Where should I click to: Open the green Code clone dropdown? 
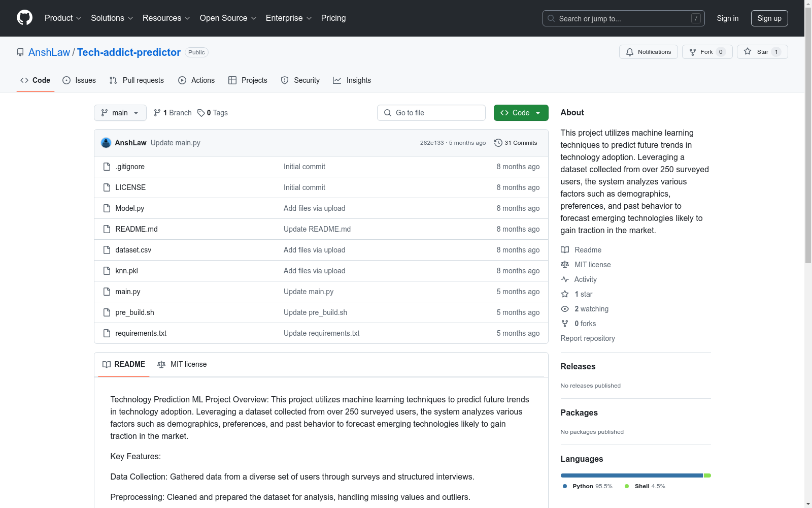tap(521, 113)
